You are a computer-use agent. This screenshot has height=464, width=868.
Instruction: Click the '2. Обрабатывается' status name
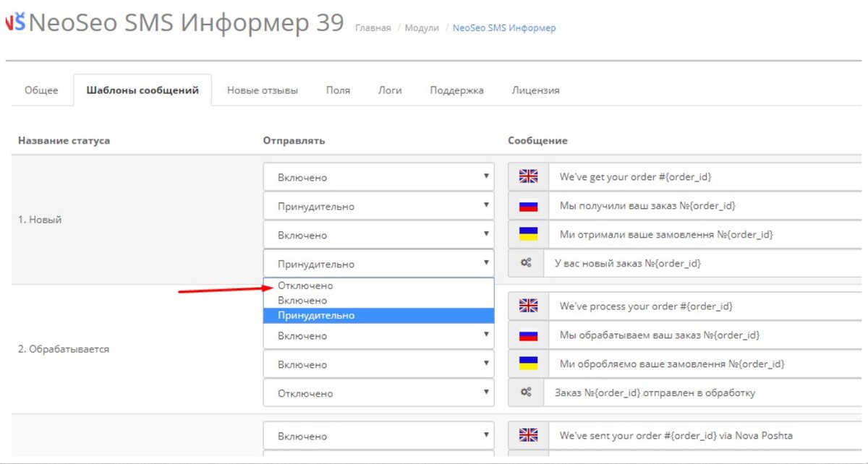[64, 349]
